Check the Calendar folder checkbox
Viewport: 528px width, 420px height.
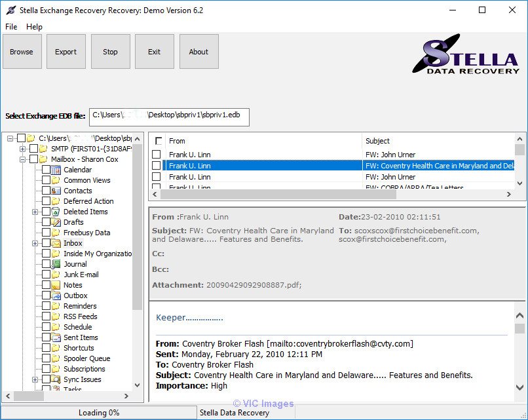coord(46,170)
